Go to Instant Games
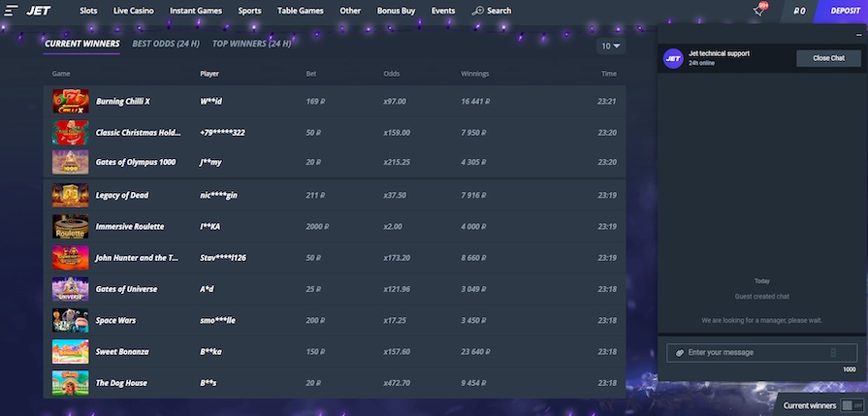The image size is (868, 416). tap(196, 11)
